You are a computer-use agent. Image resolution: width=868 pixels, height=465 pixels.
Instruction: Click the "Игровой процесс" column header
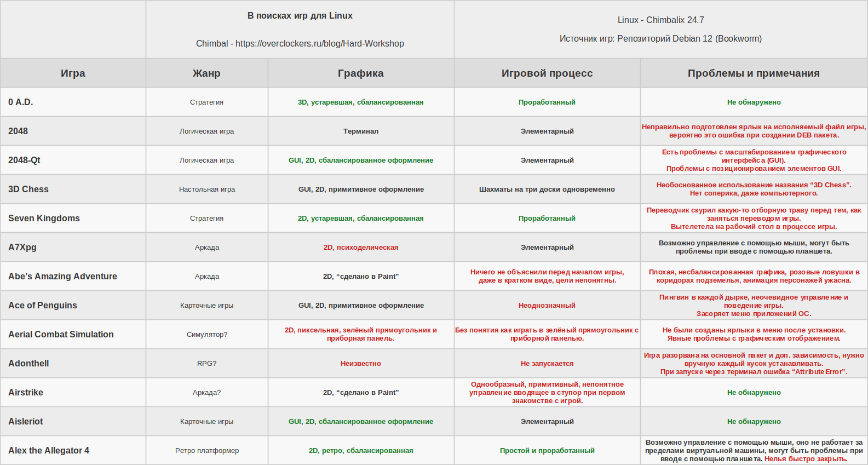point(547,73)
